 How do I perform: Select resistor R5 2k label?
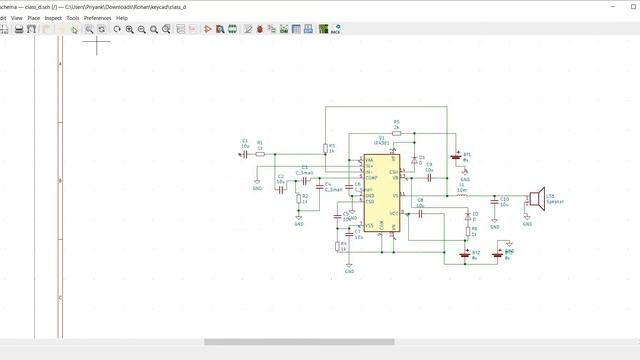pyautogui.click(x=396, y=125)
